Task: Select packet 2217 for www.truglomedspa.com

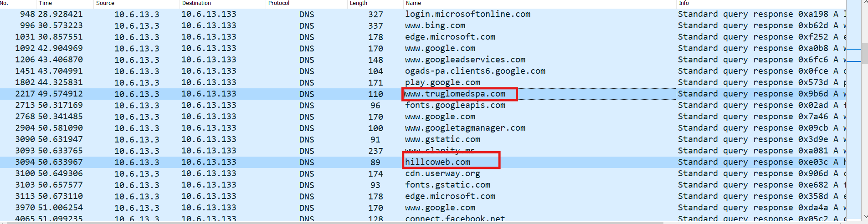Action: click(x=455, y=94)
